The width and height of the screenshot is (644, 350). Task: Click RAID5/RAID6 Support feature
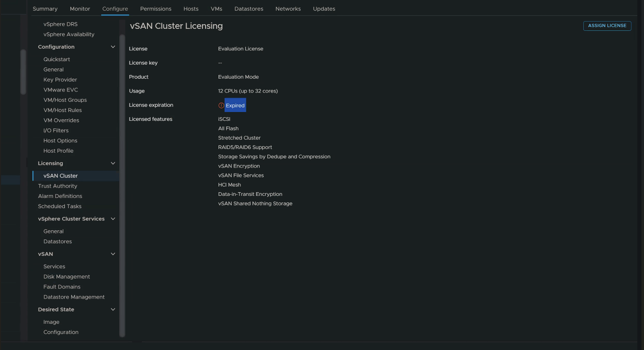point(245,148)
